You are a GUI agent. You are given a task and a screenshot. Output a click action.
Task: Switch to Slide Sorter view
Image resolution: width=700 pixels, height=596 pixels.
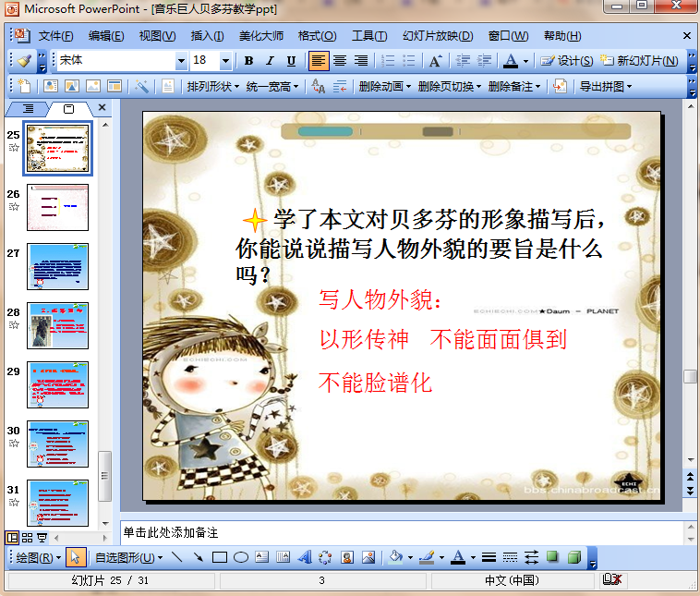pos(27,538)
